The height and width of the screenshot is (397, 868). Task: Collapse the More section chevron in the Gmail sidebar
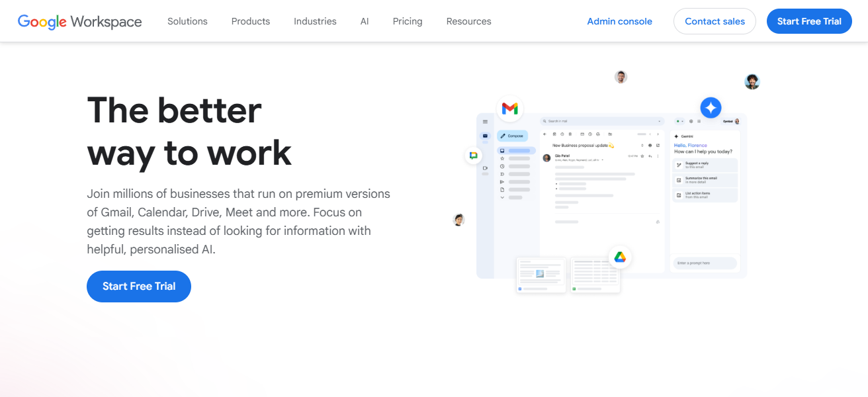[x=502, y=197]
